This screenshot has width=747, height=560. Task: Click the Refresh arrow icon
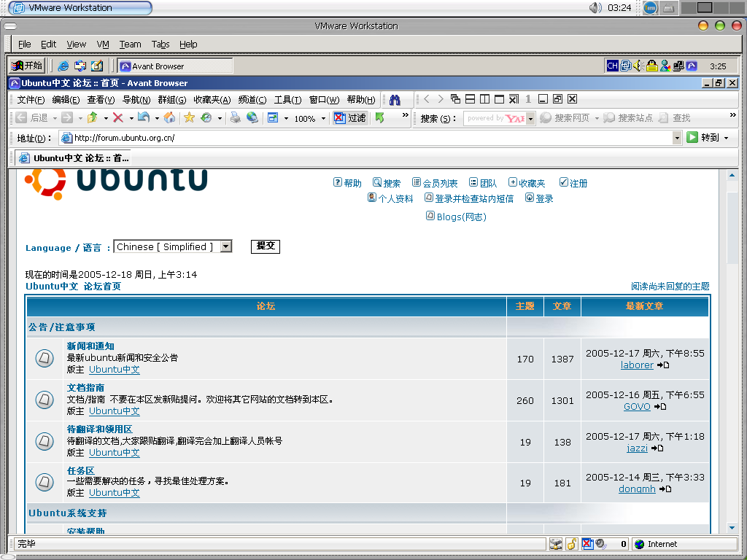tap(144, 117)
